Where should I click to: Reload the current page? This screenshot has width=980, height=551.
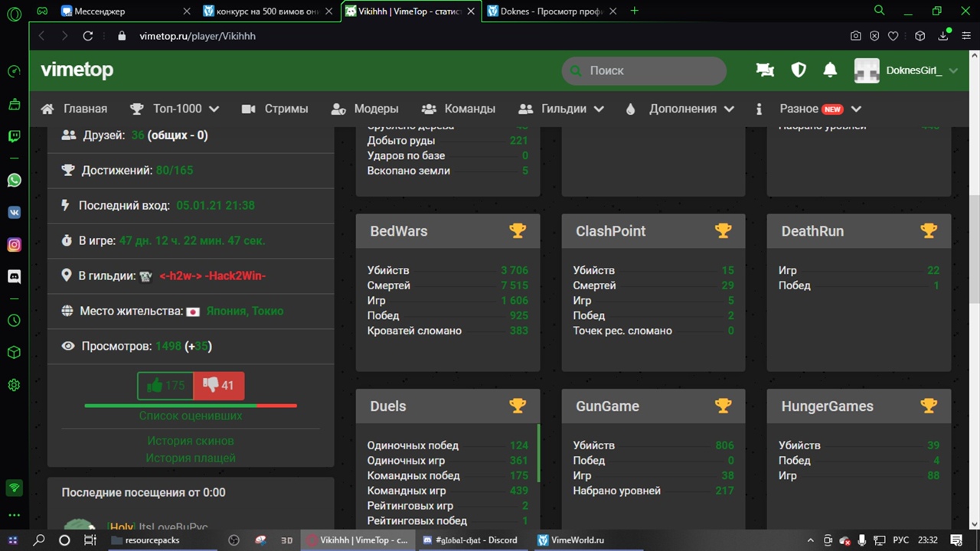88,36
